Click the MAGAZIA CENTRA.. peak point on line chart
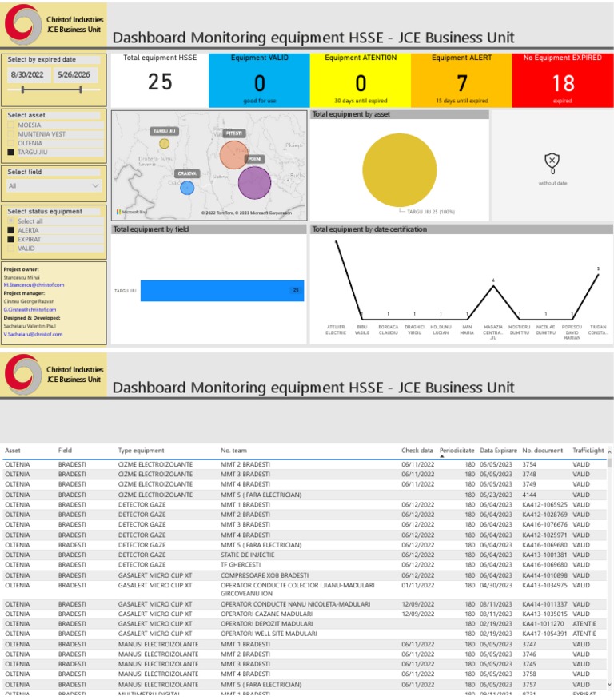 coord(493,286)
